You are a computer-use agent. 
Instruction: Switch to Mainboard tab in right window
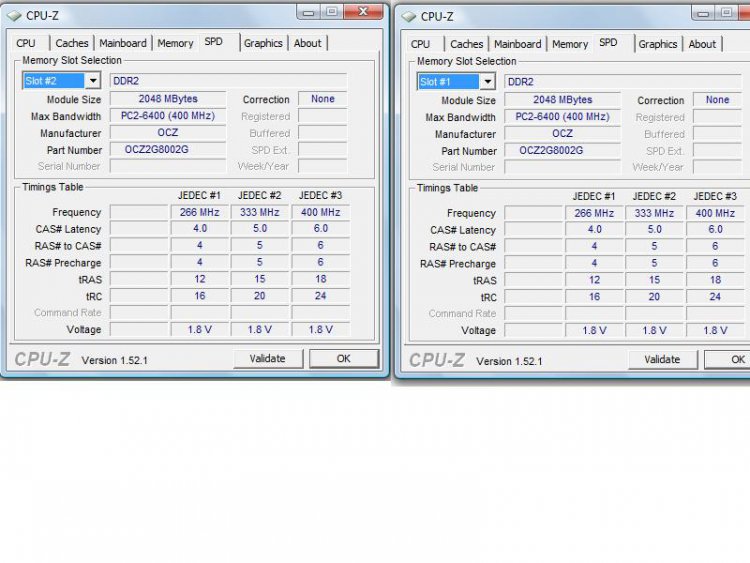coord(518,44)
